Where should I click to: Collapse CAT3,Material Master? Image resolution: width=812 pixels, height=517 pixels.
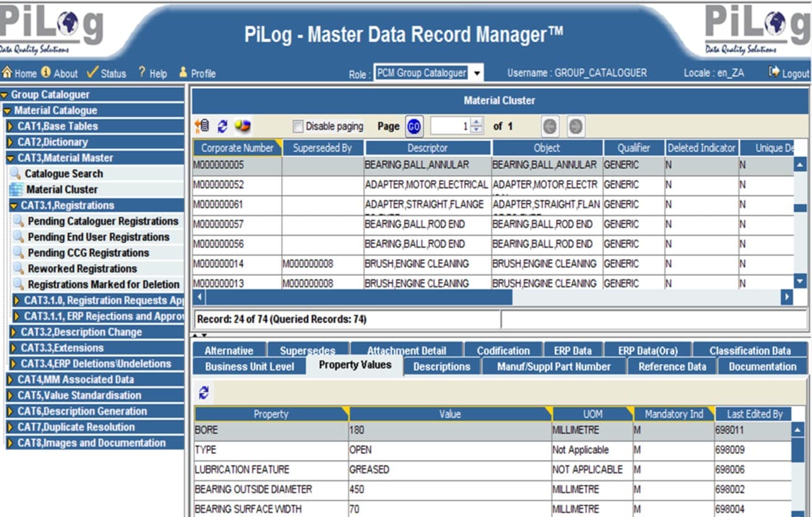point(12,158)
